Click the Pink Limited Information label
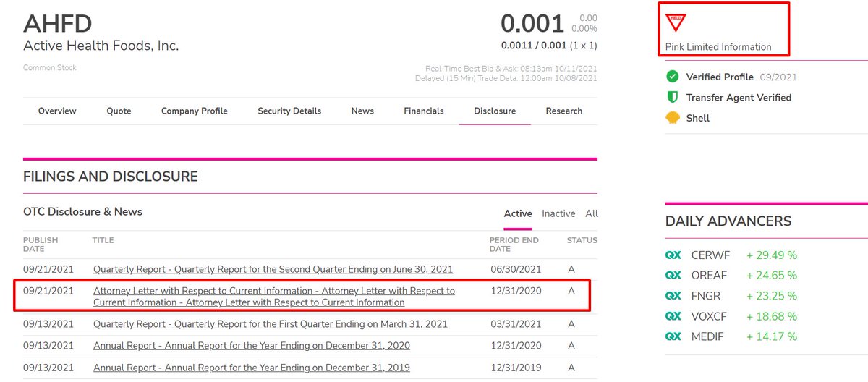Screen dimensions: 868x382 pyautogui.click(x=718, y=47)
